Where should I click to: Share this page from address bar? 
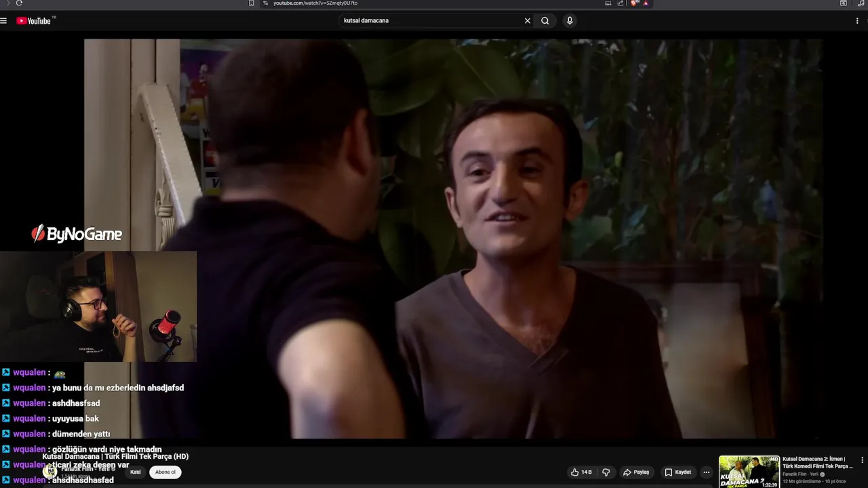(x=620, y=3)
